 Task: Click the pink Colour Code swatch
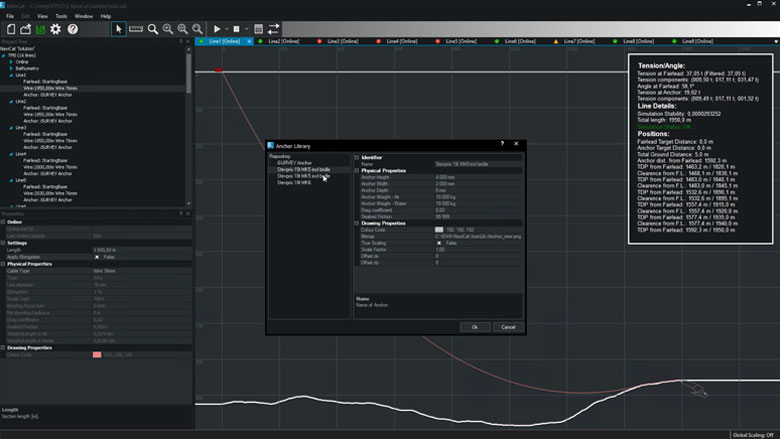[x=96, y=354]
